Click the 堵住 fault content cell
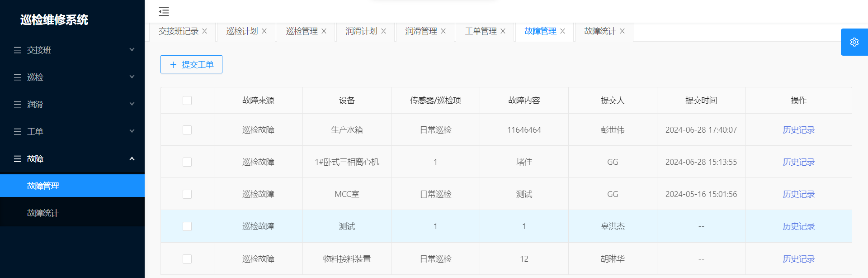Screen dimensions: 868x278 (x=524, y=162)
